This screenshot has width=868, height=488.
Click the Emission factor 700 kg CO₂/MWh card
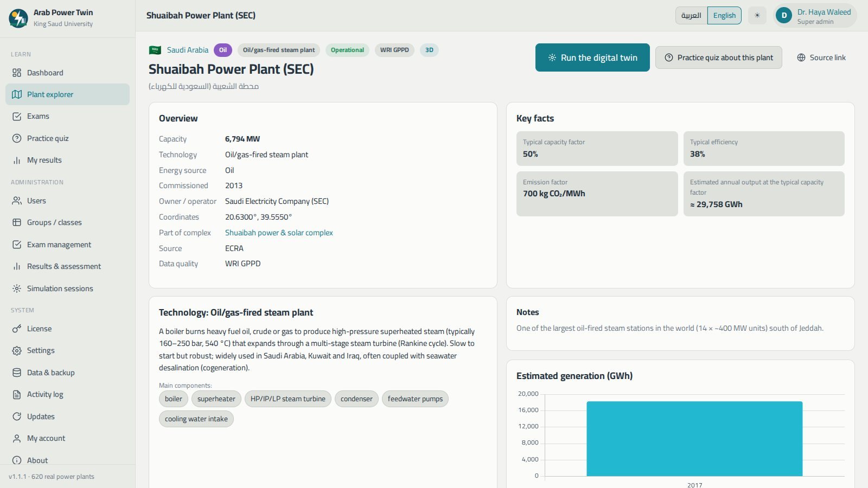click(597, 194)
